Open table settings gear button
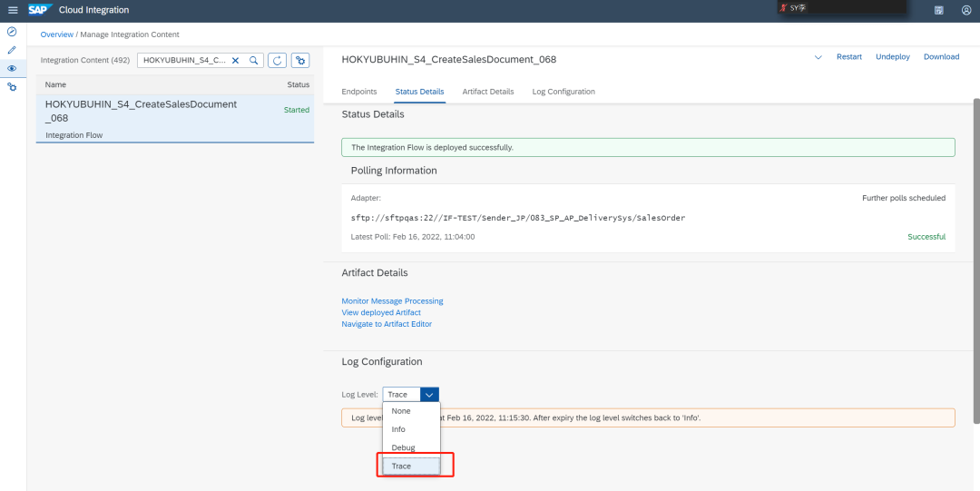The height and width of the screenshot is (491, 980). point(300,61)
